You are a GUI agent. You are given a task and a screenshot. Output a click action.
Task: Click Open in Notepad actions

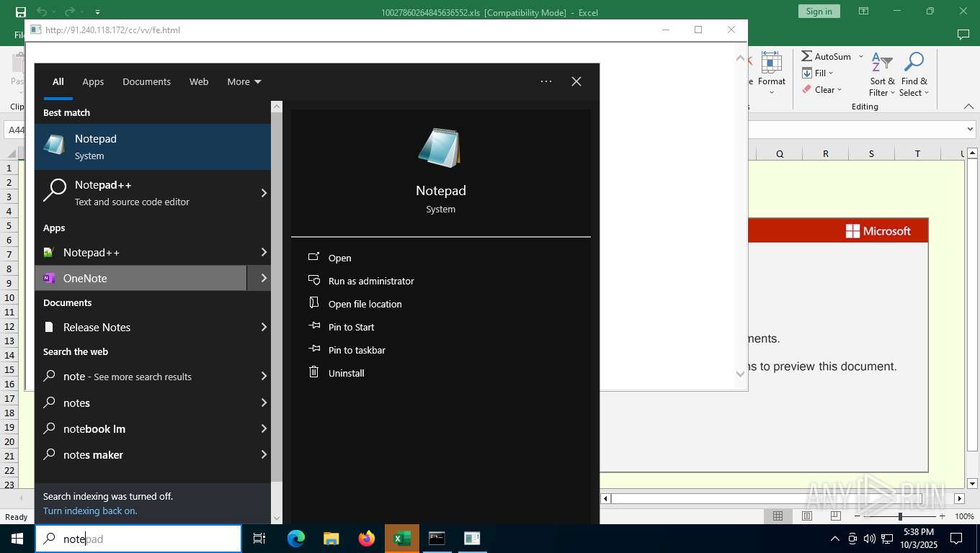coord(339,258)
